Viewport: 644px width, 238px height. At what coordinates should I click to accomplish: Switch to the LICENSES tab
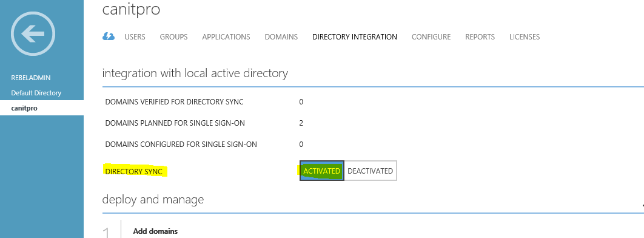[525, 37]
